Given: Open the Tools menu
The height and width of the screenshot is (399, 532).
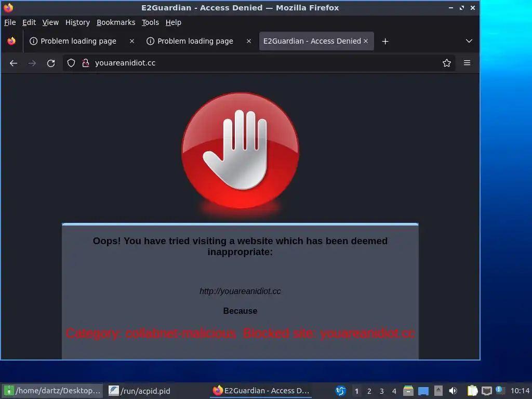Looking at the screenshot, I should pos(150,22).
